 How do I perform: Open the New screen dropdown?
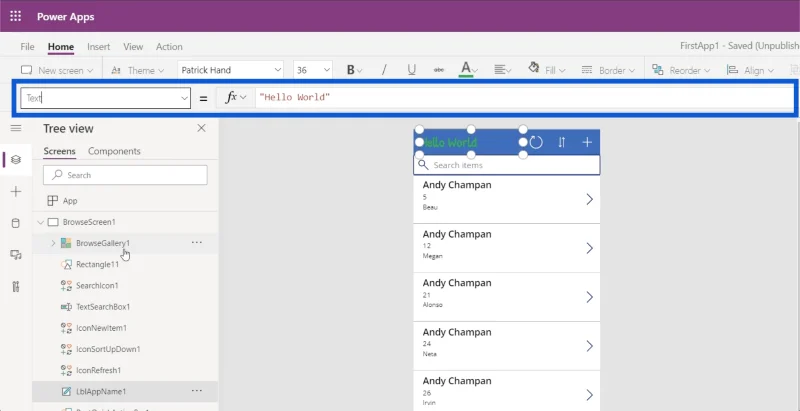[x=57, y=70]
